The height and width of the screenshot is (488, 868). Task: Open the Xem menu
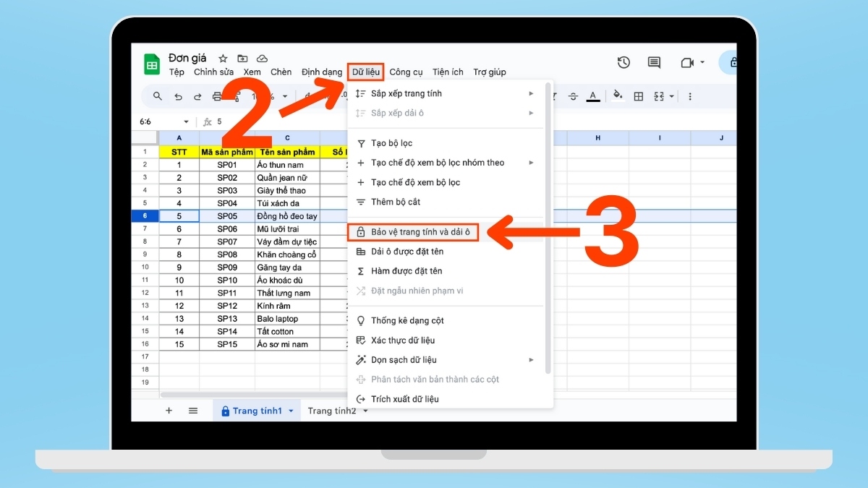[x=252, y=72]
